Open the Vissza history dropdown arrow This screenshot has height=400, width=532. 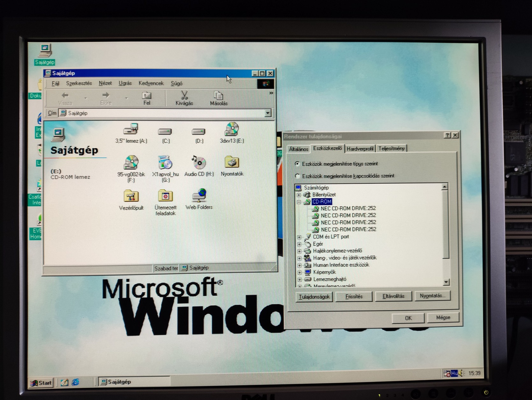86,98
